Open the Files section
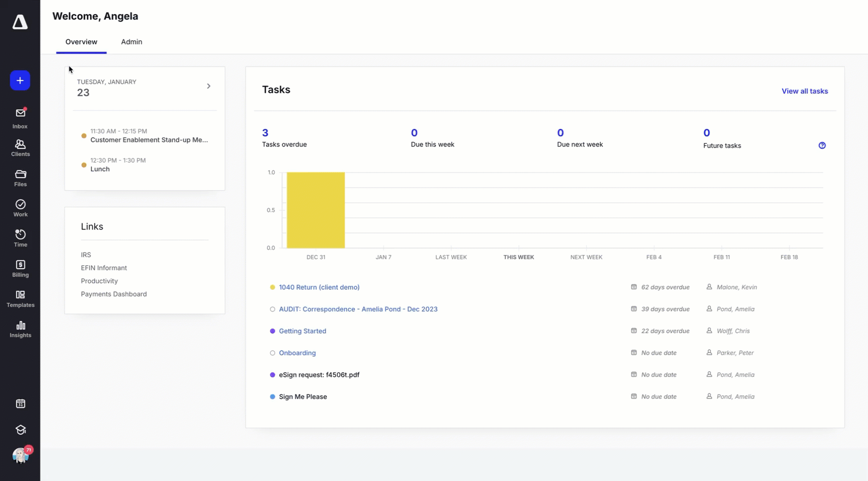The width and height of the screenshot is (868, 481). pyautogui.click(x=20, y=178)
